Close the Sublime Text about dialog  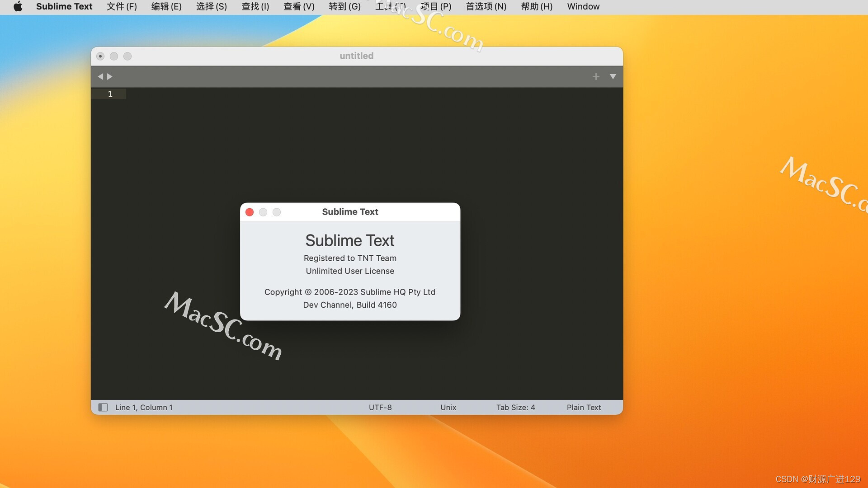(250, 212)
